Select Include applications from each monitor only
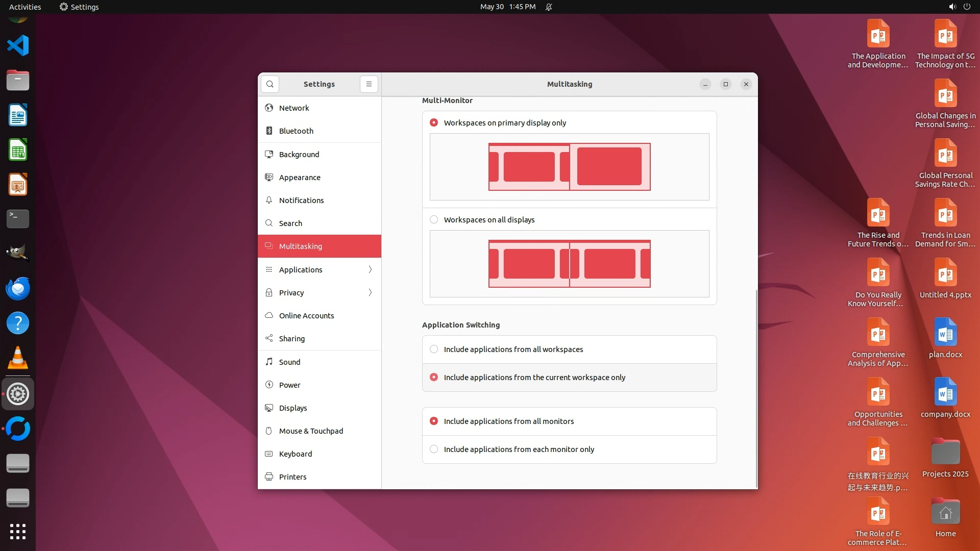 pyautogui.click(x=434, y=449)
